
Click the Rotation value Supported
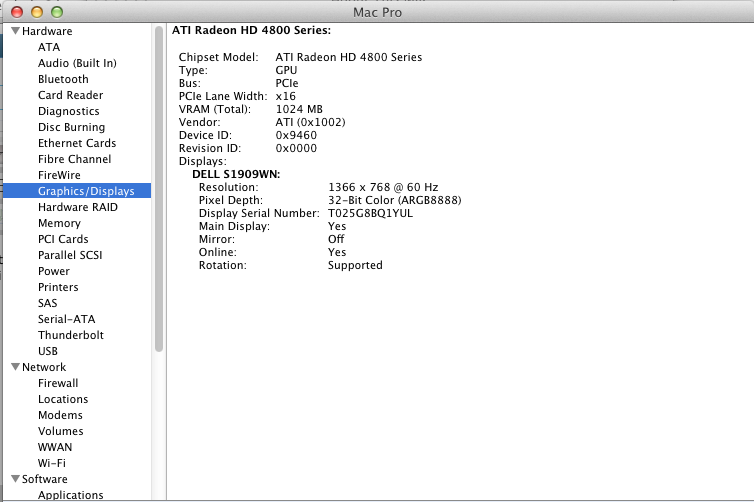[x=355, y=265]
